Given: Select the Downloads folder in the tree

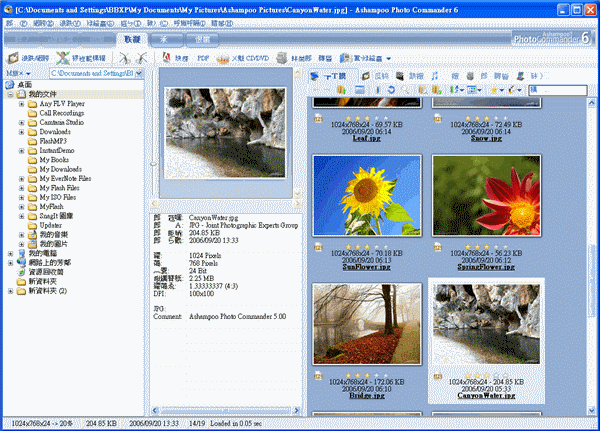Looking at the screenshot, I should coord(54,131).
